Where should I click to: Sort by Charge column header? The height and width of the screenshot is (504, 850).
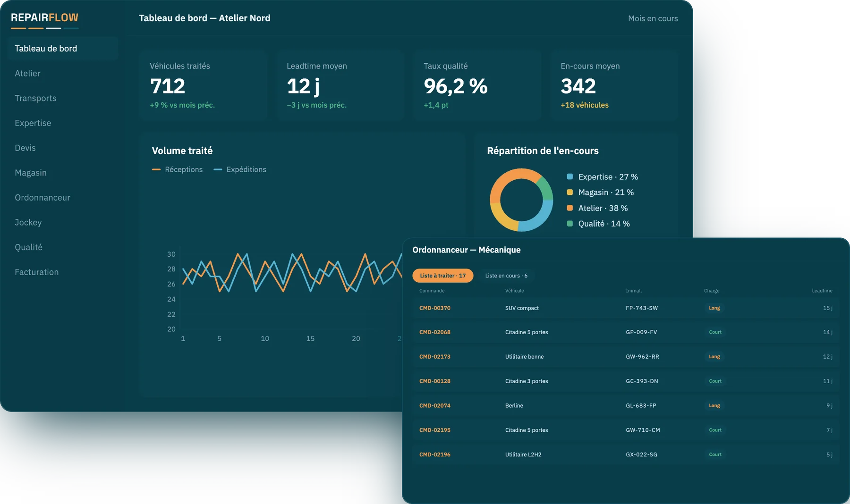coord(712,291)
